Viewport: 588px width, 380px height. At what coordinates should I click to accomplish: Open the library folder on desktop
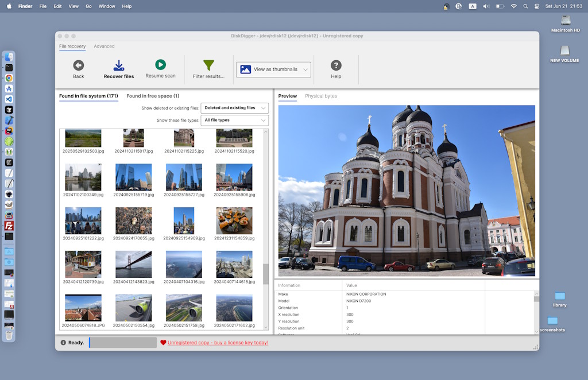point(560,296)
